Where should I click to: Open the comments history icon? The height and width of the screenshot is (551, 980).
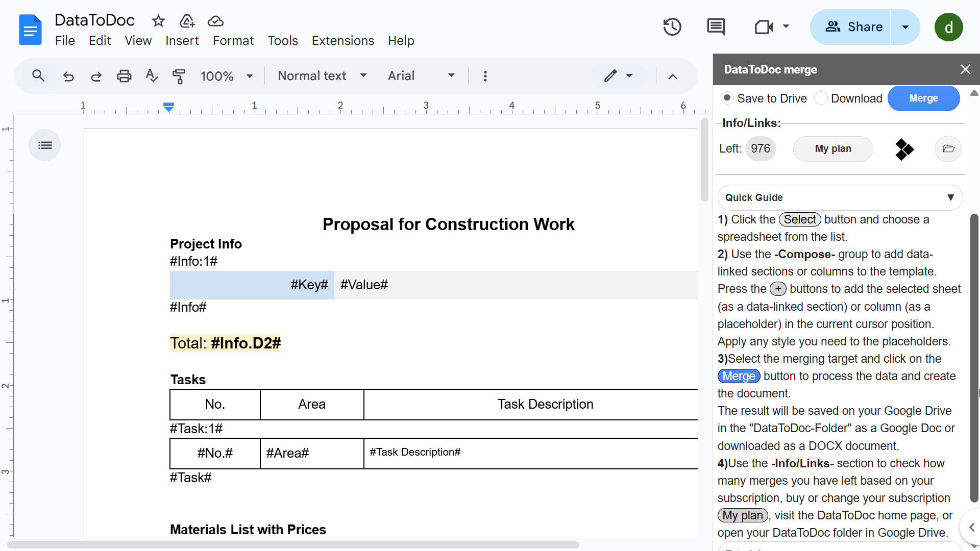click(716, 27)
